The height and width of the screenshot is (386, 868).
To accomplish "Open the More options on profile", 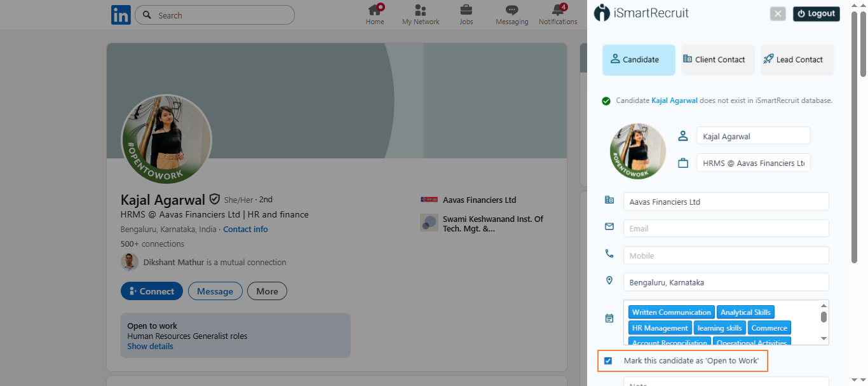I will click(x=267, y=291).
